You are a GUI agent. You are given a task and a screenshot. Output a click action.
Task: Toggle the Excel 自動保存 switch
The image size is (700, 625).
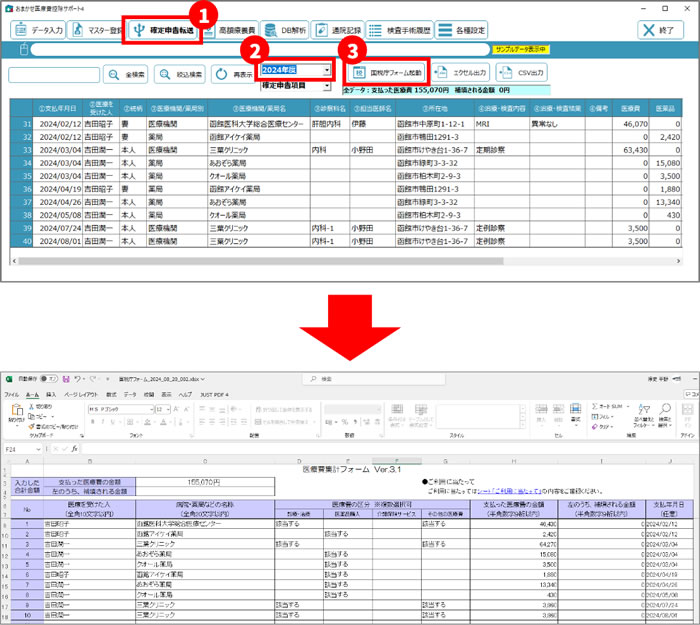coord(49,379)
